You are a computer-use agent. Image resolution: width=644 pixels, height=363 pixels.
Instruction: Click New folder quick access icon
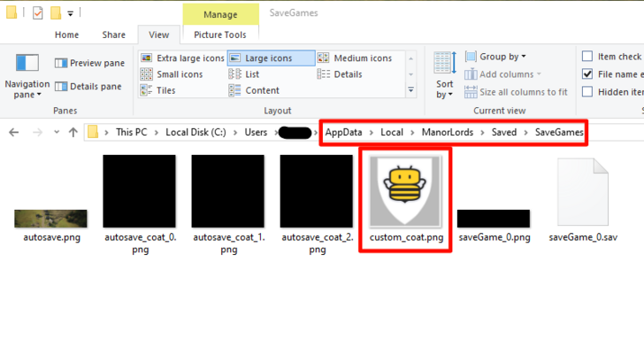pyautogui.click(x=56, y=13)
